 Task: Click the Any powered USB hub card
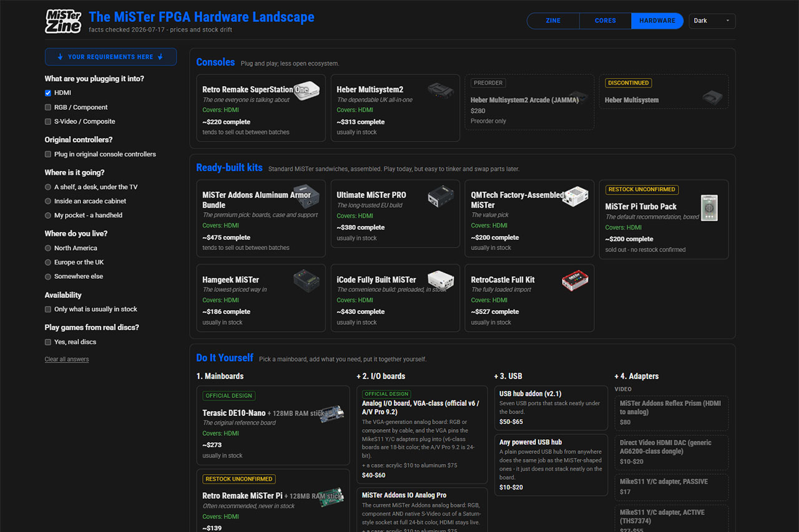point(551,464)
